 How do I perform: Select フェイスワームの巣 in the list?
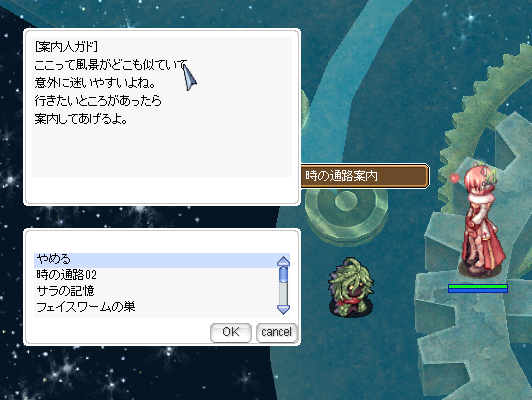pos(86,307)
